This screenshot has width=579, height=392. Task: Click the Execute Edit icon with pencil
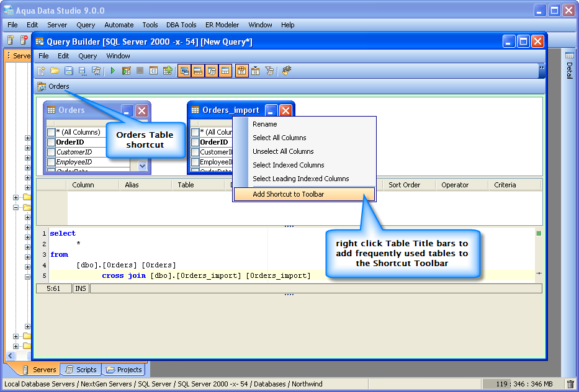coord(126,71)
